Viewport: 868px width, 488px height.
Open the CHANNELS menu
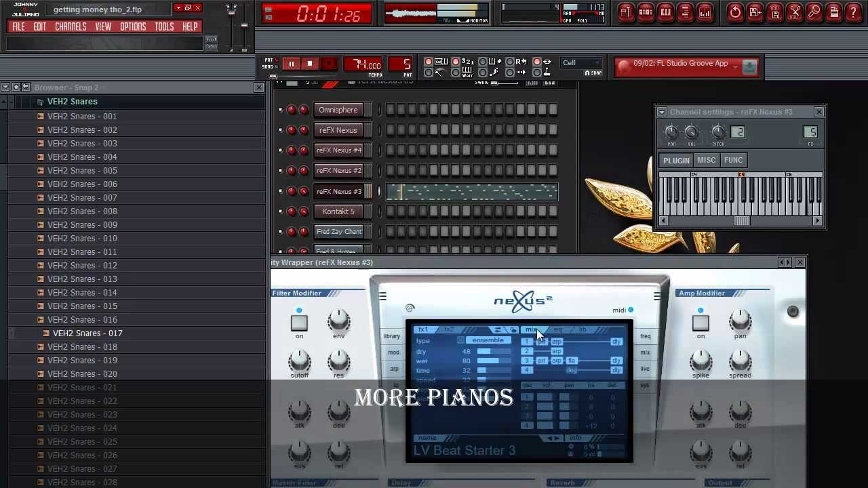click(71, 27)
